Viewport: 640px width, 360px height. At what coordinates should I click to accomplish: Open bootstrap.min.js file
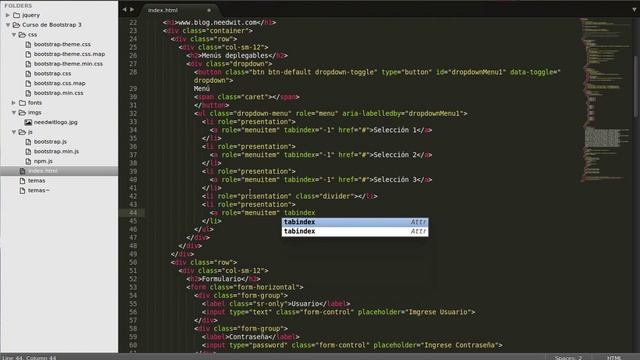(x=56, y=151)
